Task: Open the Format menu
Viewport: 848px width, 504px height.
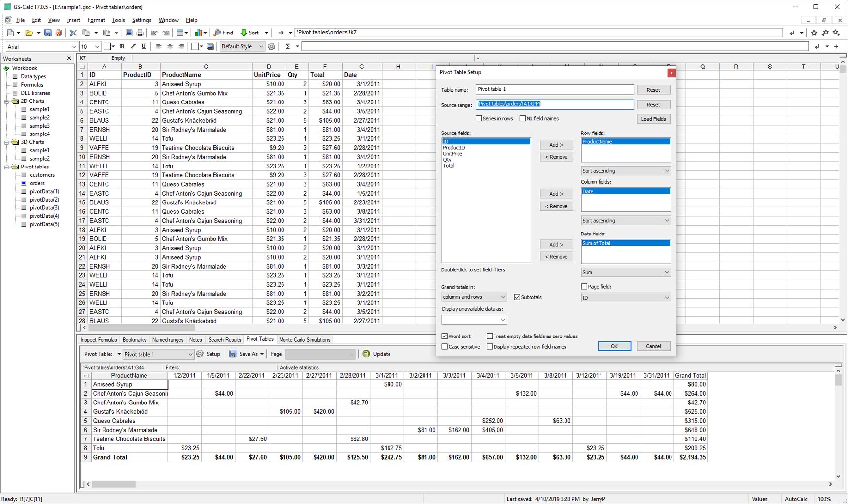Action: [x=96, y=20]
